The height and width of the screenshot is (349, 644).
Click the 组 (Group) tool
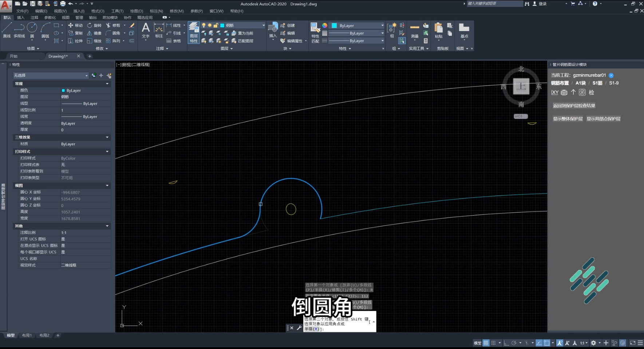pos(392,30)
